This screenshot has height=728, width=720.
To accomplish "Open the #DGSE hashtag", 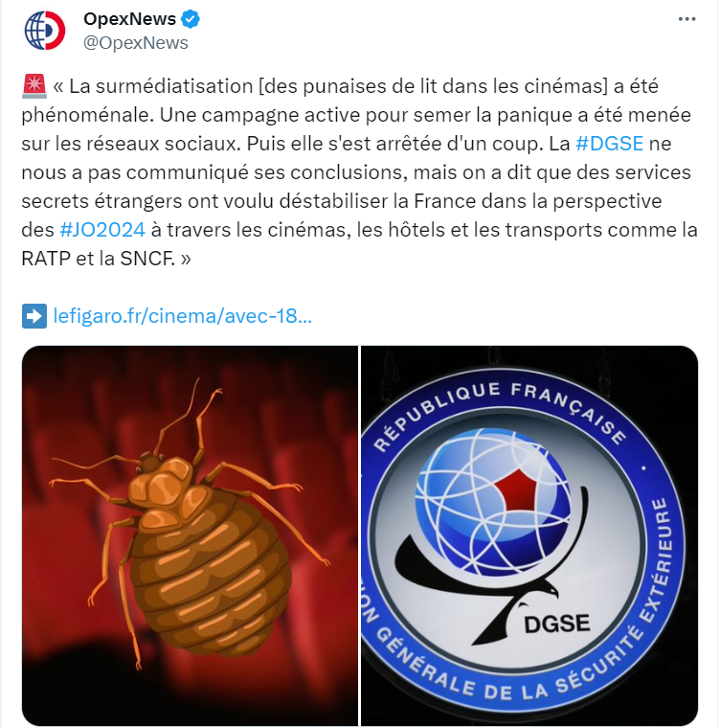I will (x=609, y=144).
